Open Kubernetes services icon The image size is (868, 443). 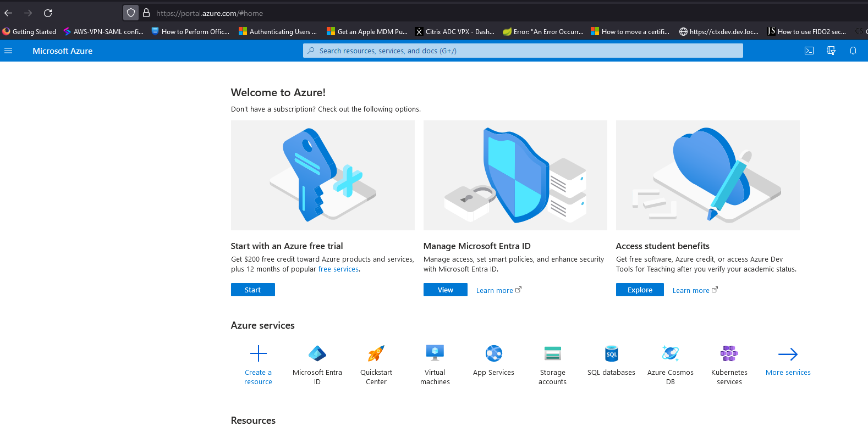(x=729, y=353)
